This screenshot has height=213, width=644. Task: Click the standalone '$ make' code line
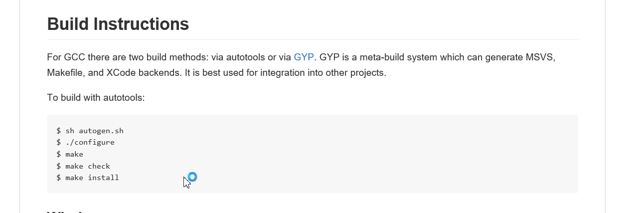coord(70,154)
